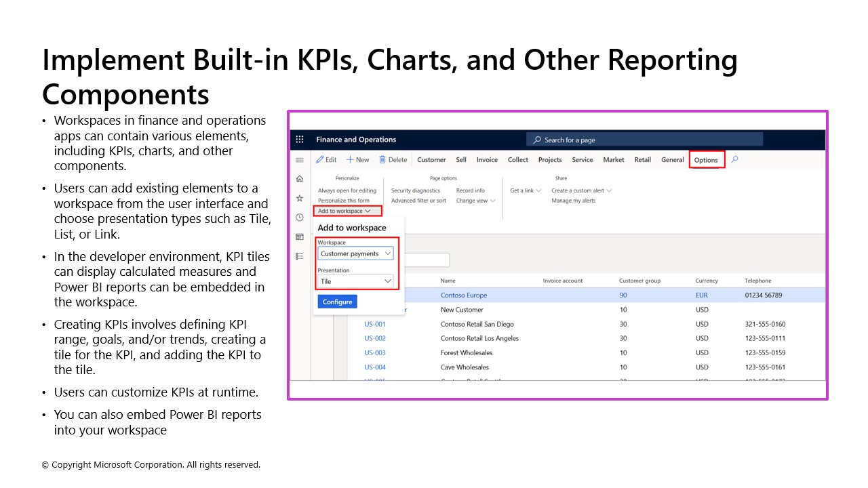Open Modules list icon in sidebar
868x488 pixels.
[x=300, y=256]
